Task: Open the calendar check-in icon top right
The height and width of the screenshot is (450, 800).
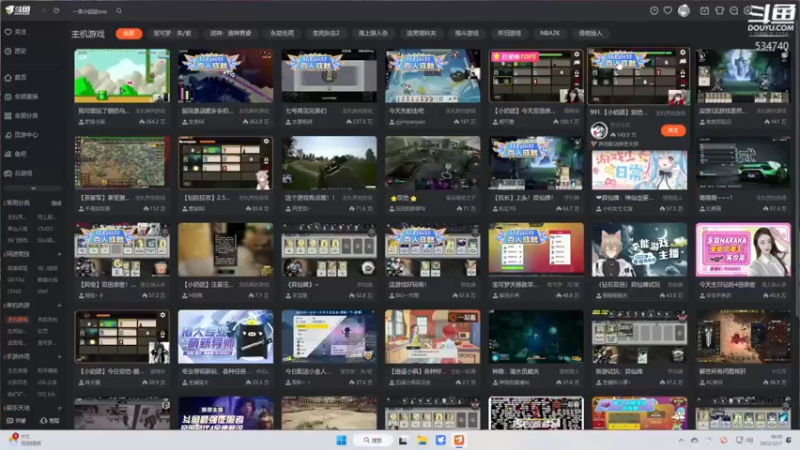Action: coord(704,10)
